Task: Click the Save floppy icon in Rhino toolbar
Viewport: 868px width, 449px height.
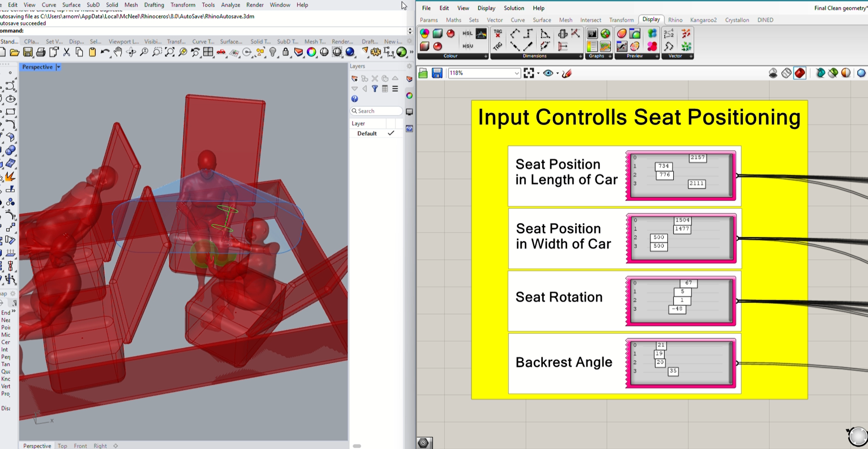Action: 27,52
